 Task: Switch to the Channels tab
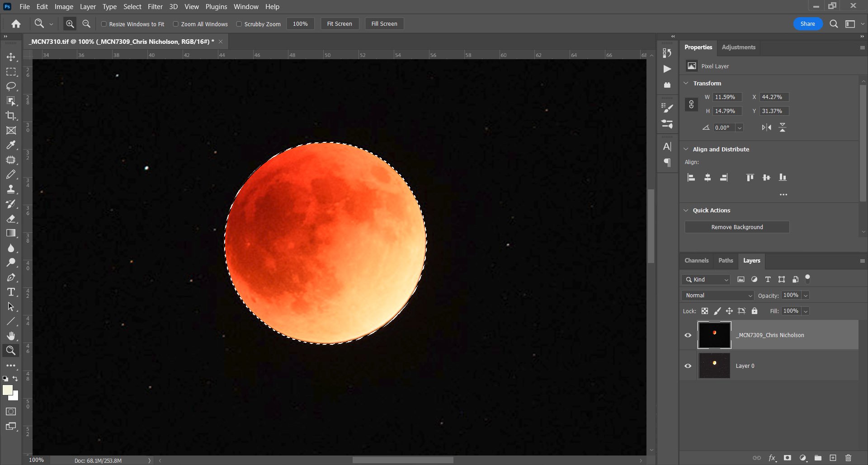tap(696, 261)
